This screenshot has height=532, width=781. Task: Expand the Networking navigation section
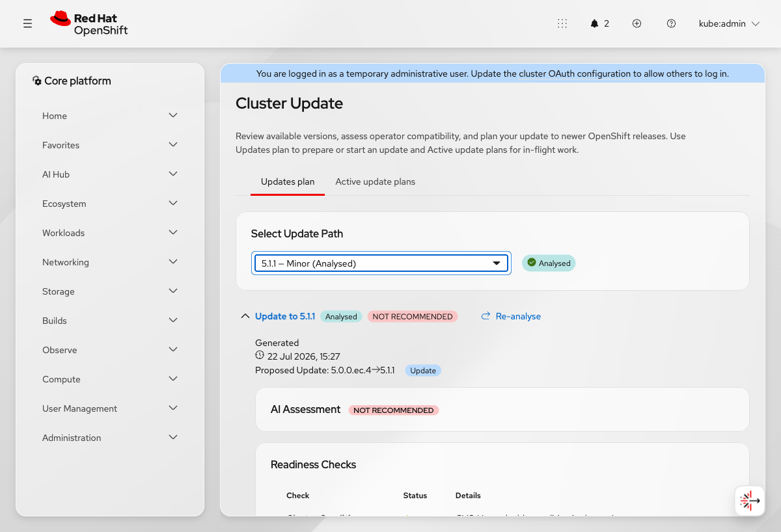110,262
